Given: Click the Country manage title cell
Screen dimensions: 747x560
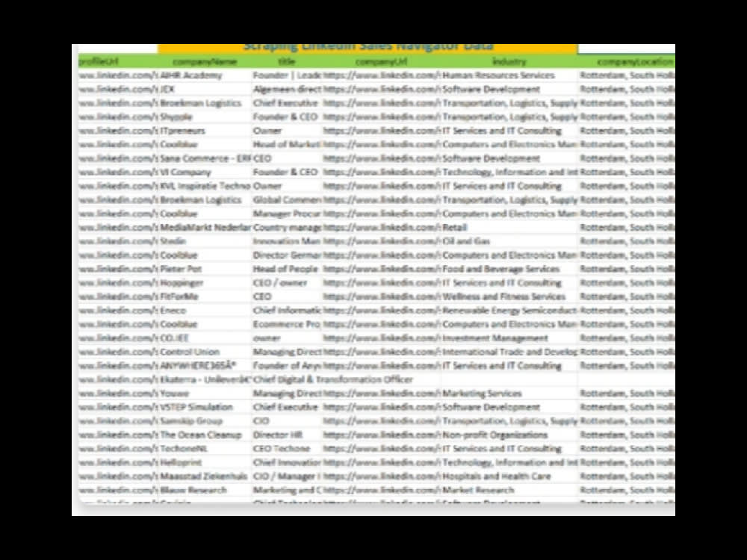Looking at the screenshot, I should [288, 227].
